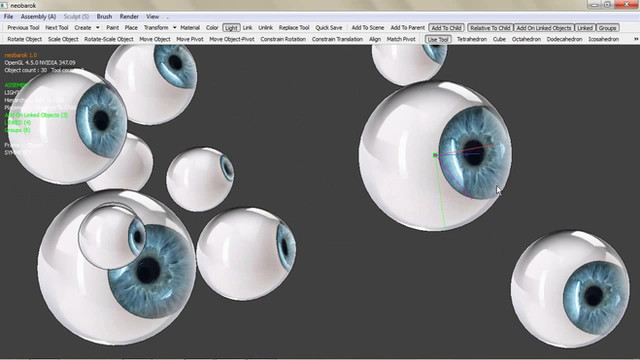Select Move Object tool
This screenshot has width=640, height=360.
click(155, 39)
